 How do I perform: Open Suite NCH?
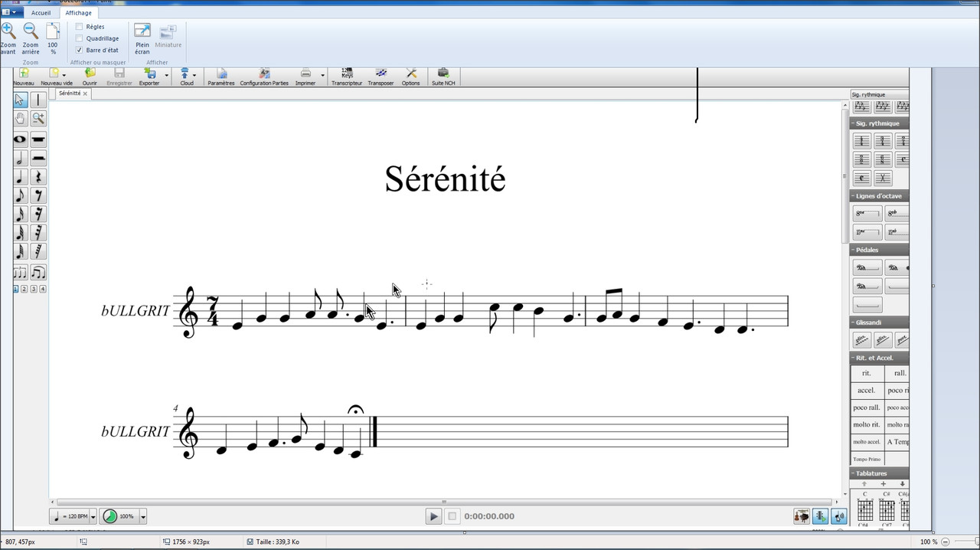point(443,77)
